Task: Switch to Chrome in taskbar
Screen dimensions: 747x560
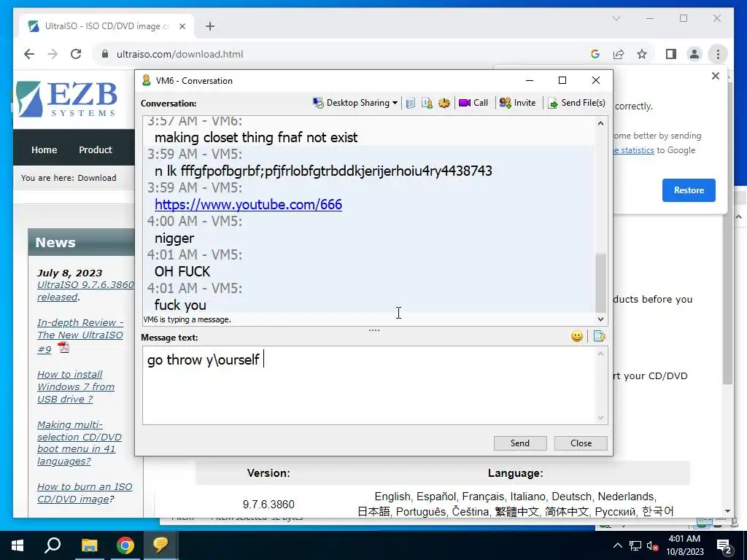Action: [125, 545]
